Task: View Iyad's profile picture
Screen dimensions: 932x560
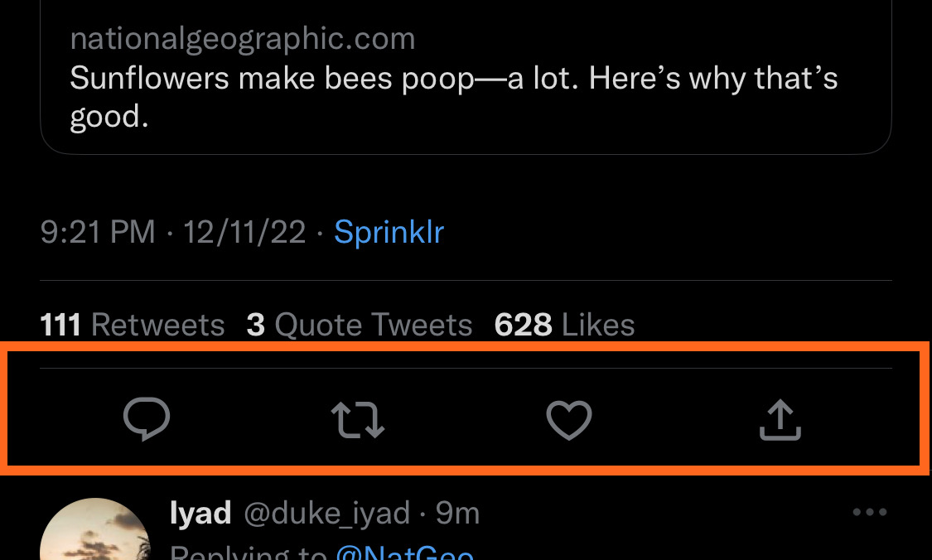Action: pos(95,534)
